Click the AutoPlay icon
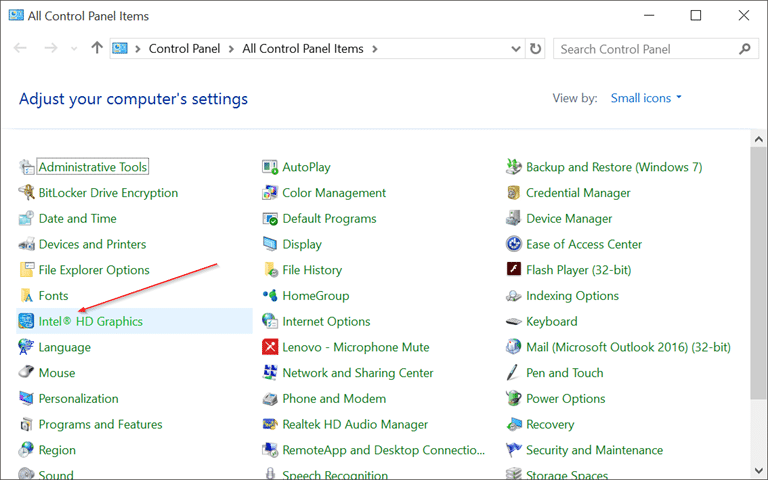 coord(270,167)
